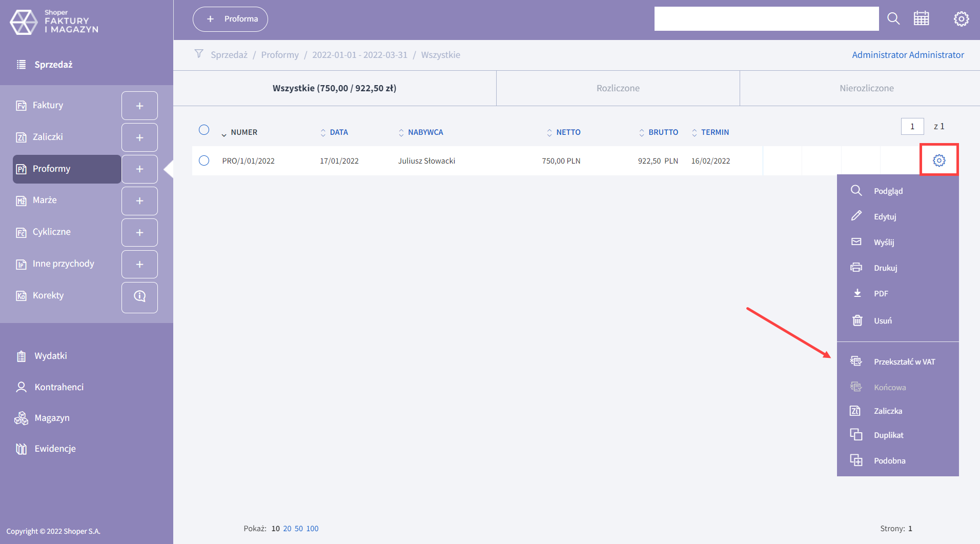Open settings gear in the top right corner

(x=961, y=19)
